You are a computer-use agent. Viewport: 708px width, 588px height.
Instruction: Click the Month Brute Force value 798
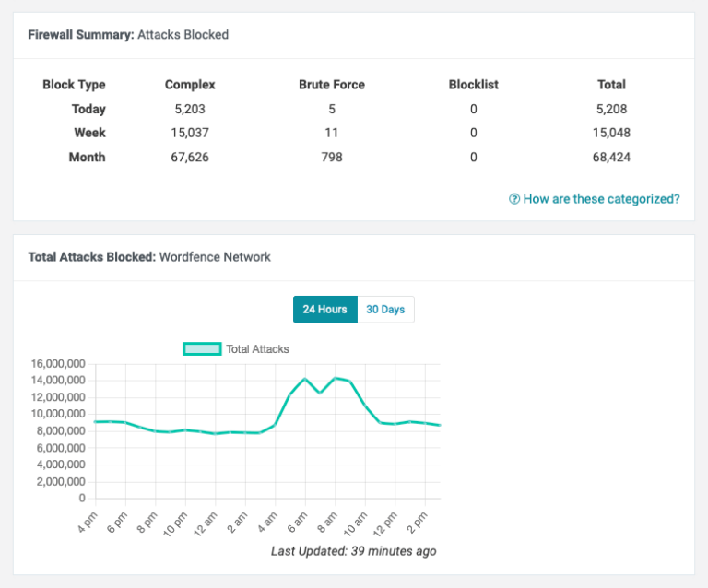tap(332, 158)
